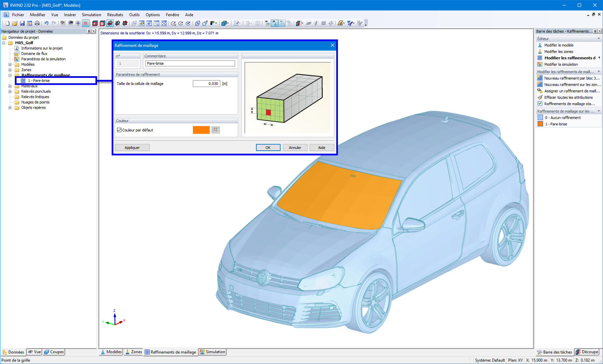
Task: Click the orange color swatch
Action: click(201, 130)
